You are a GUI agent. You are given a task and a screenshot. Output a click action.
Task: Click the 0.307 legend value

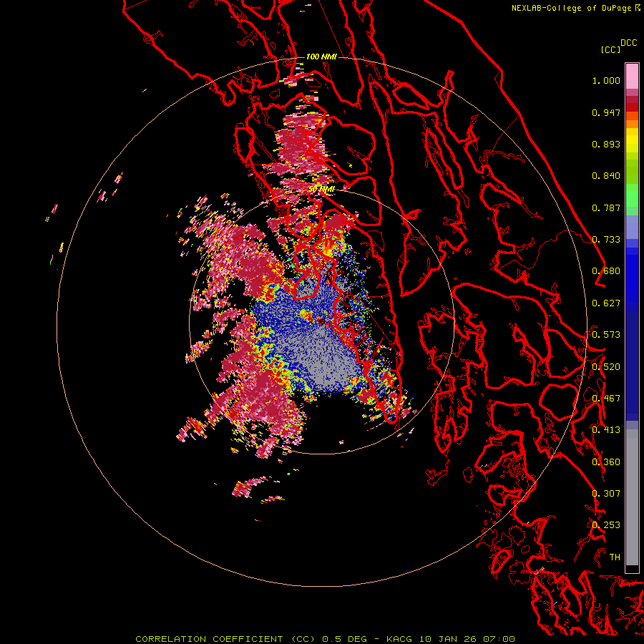(606, 494)
